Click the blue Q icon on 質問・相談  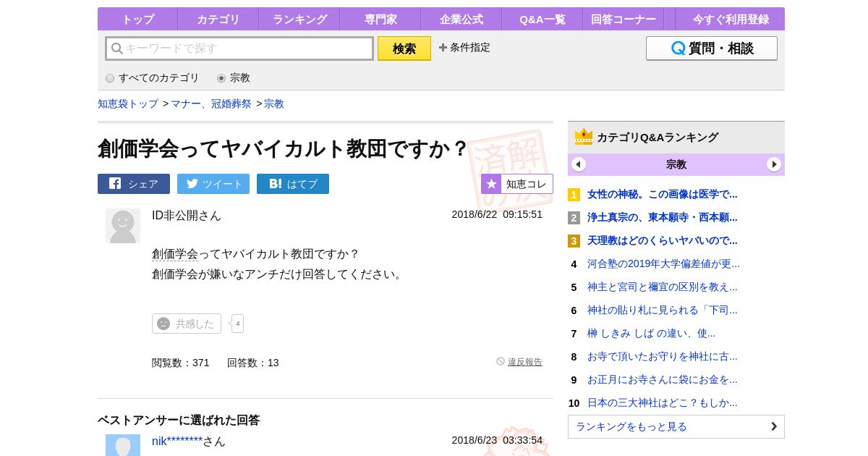pos(678,48)
